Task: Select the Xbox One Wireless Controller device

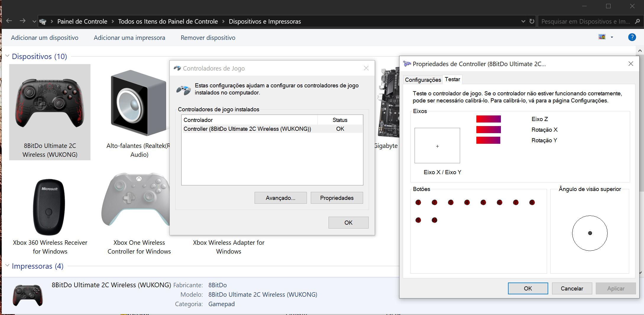Action: tap(136, 200)
